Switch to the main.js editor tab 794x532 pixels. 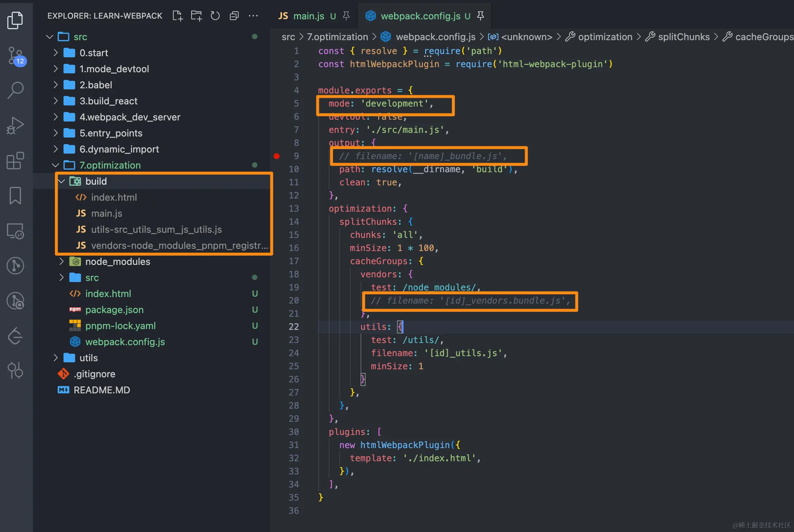(308, 16)
